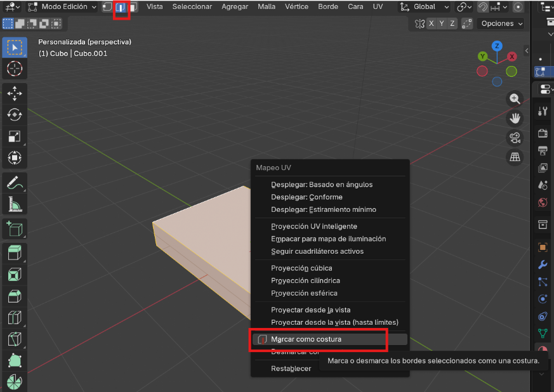Open the World properties globe tab
This screenshot has width=554, height=392.
(543, 202)
